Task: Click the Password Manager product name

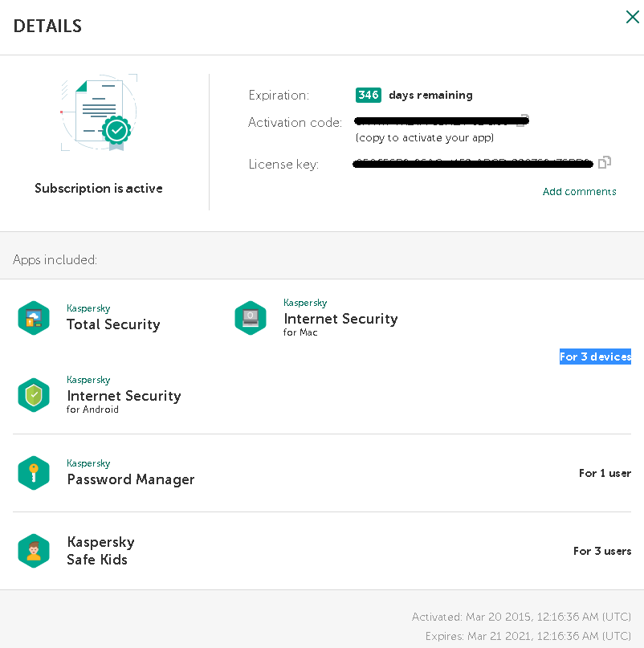Action: pyautogui.click(x=131, y=479)
